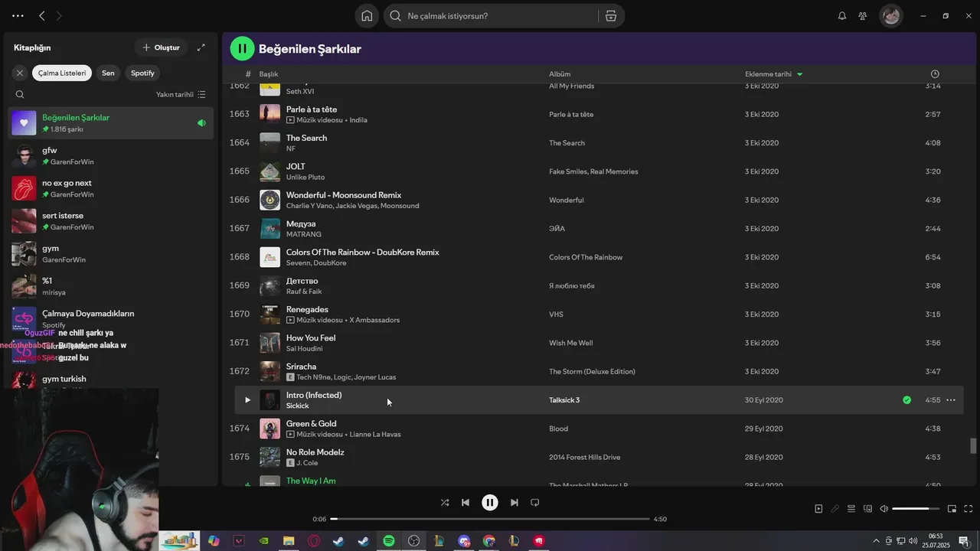Open the 'Talksick 3' album link

(x=564, y=400)
